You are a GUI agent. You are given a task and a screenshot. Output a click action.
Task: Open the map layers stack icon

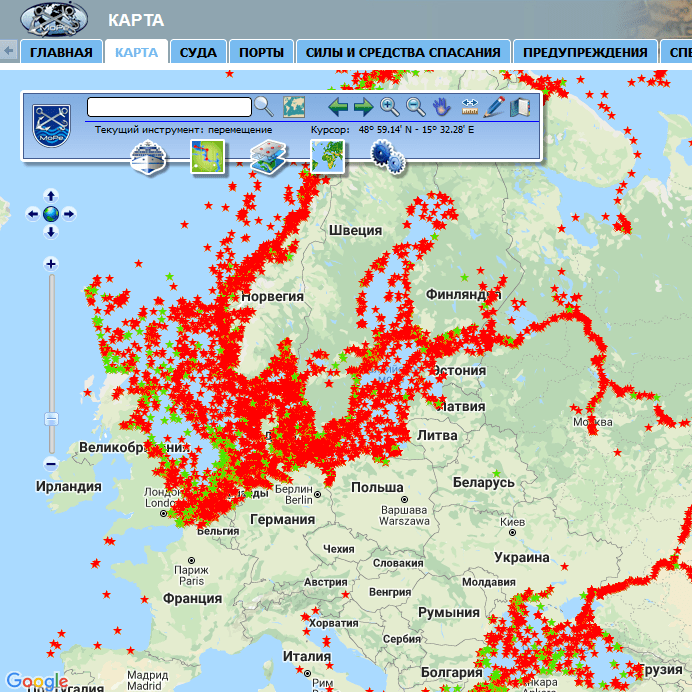point(267,157)
